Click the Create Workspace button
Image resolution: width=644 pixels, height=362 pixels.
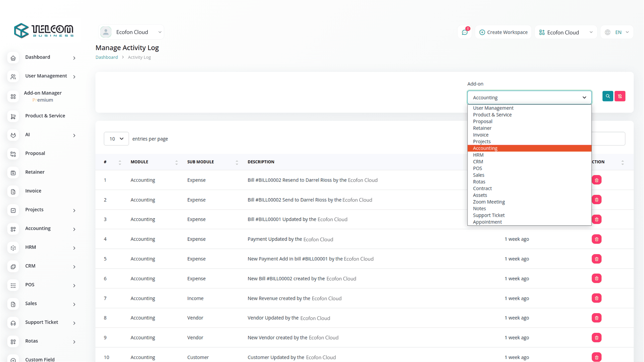coord(503,32)
